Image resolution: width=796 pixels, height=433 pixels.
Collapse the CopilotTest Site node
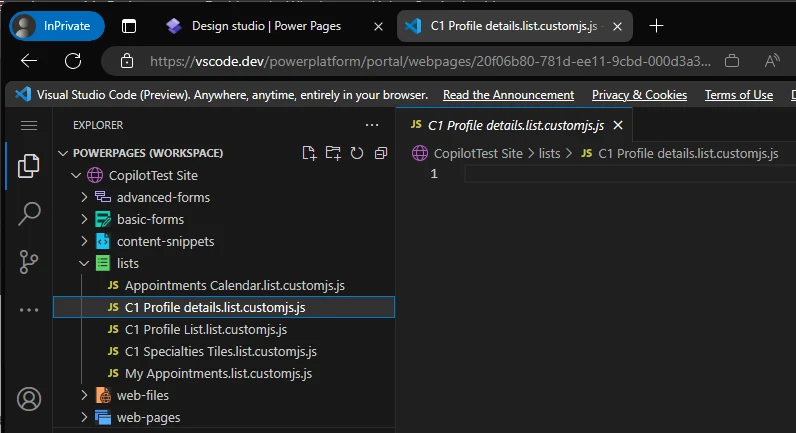point(76,175)
